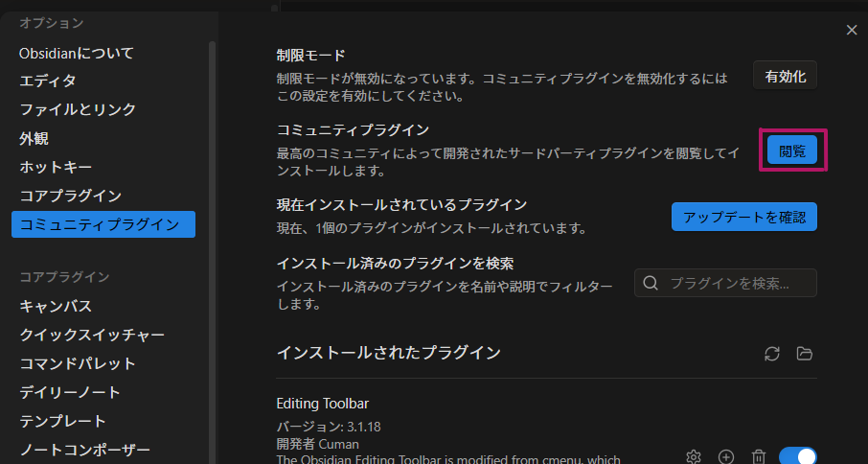Screen dimensions: 868x464
Task: Open the plugins folder
Action: [805, 354]
